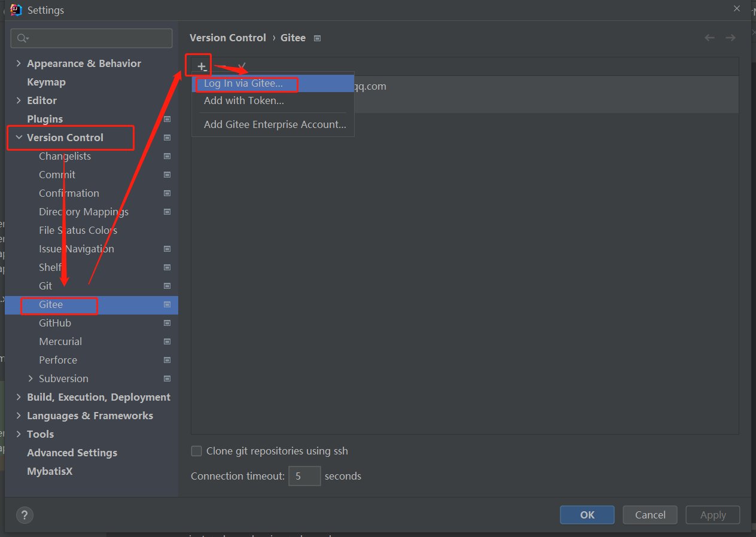Select Perforce settings page

[58, 360]
